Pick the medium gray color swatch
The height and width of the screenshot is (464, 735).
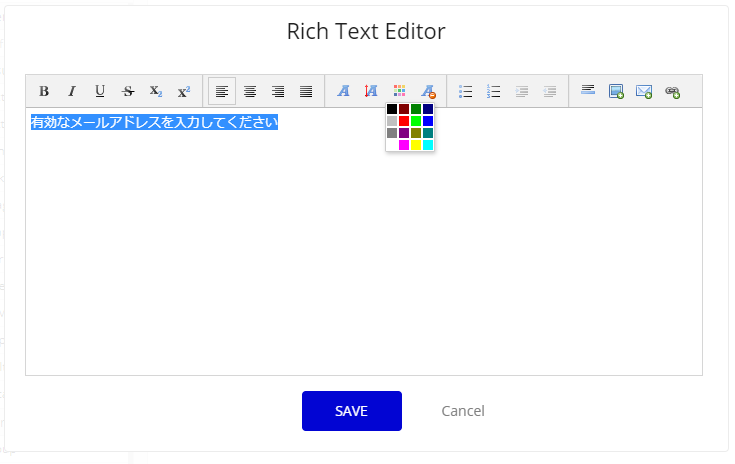(392, 133)
